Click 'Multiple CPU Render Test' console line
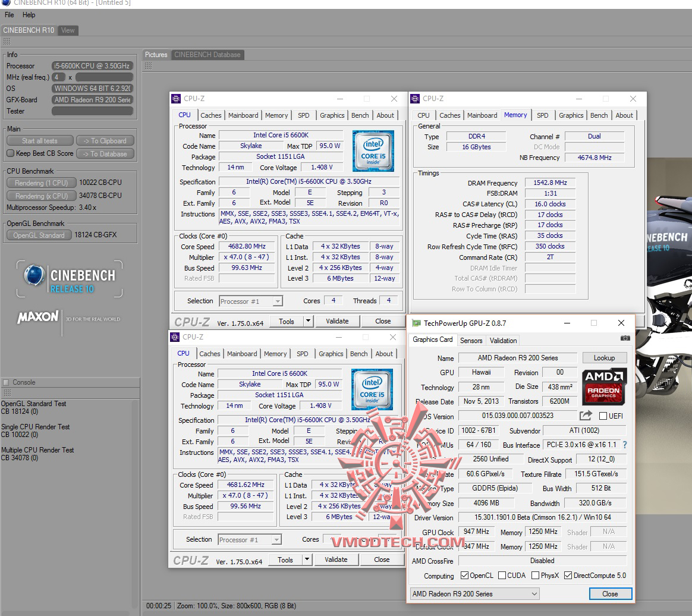This screenshot has height=616, width=692. click(x=37, y=450)
